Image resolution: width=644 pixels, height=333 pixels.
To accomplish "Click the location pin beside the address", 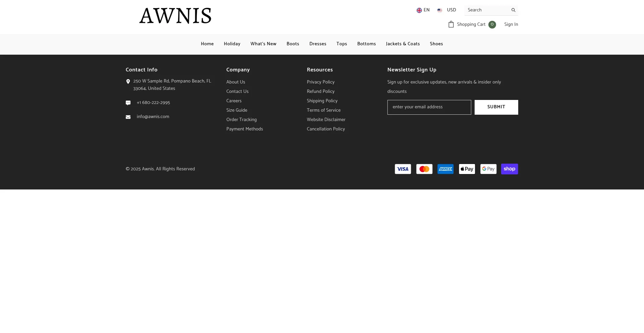I will tap(128, 81).
